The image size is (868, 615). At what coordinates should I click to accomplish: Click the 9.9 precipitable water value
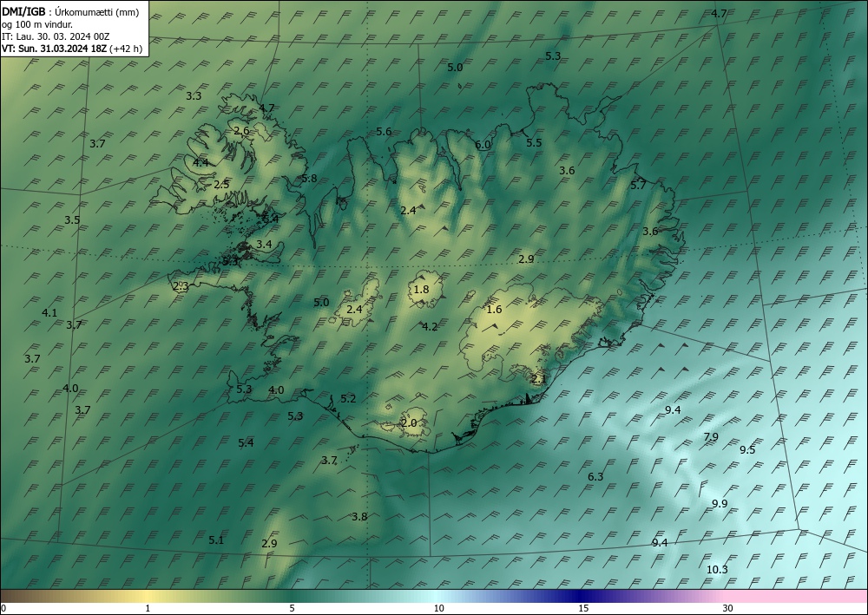720,504
